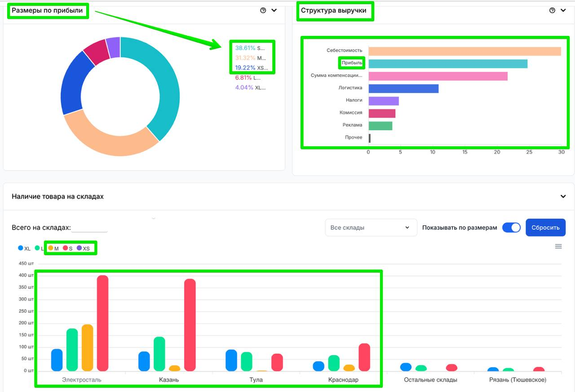Click the Краснодар warehouse label

(343, 380)
